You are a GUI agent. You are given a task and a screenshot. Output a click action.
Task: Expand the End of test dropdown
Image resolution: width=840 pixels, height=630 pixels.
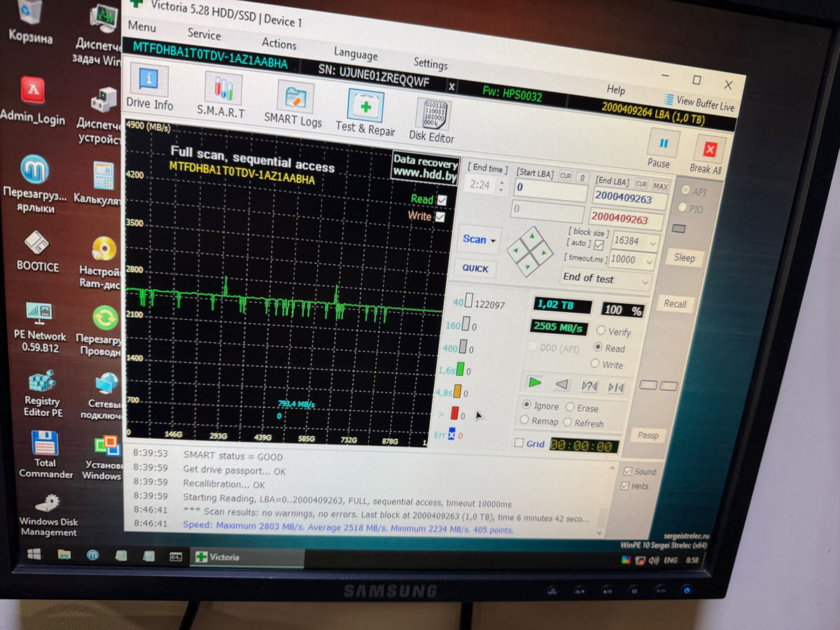point(643,281)
